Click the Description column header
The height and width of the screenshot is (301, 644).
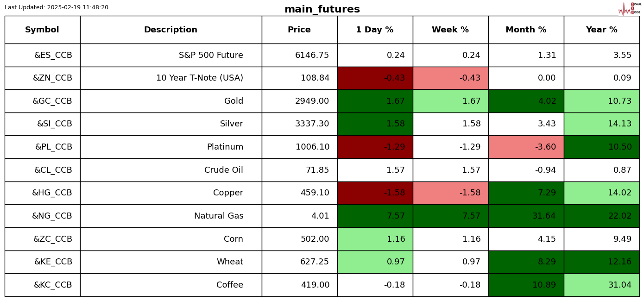[170, 30]
